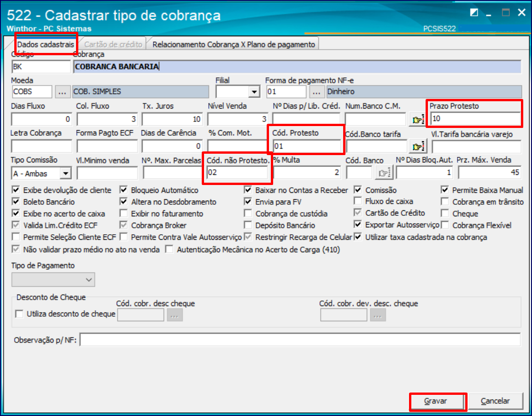The height and width of the screenshot is (416, 532).
Task: Enable Depósito Bancário checkbox
Action: (248, 225)
